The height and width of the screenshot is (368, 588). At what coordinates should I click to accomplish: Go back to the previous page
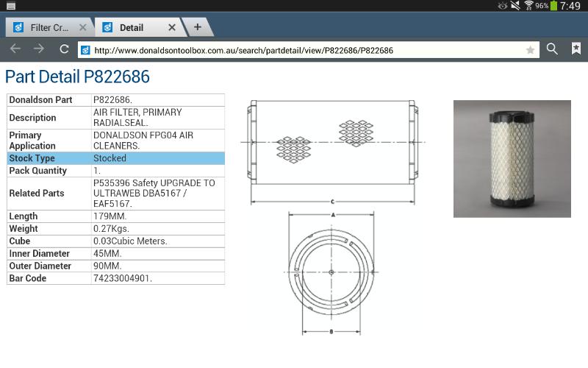click(15, 49)
